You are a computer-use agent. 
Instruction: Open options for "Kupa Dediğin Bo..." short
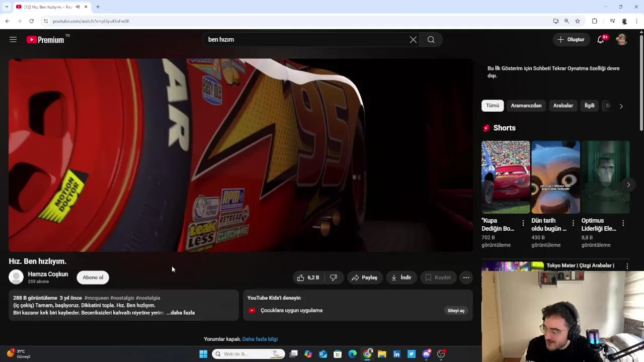tap(523, 223)
